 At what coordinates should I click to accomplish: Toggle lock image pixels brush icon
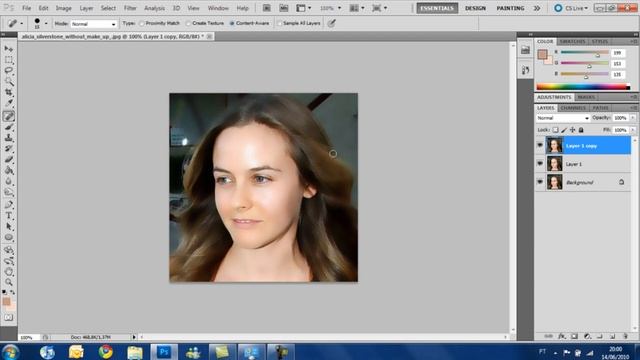[564, 130]
